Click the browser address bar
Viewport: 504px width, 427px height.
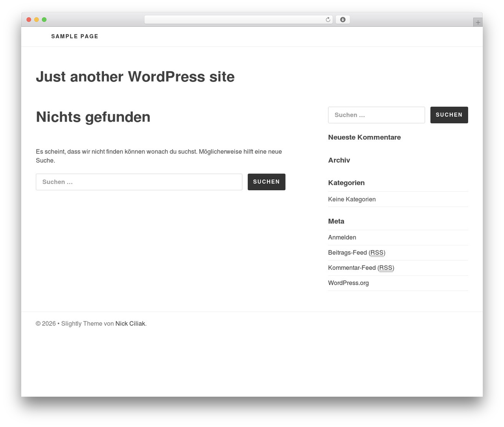[x=238, y=20]
